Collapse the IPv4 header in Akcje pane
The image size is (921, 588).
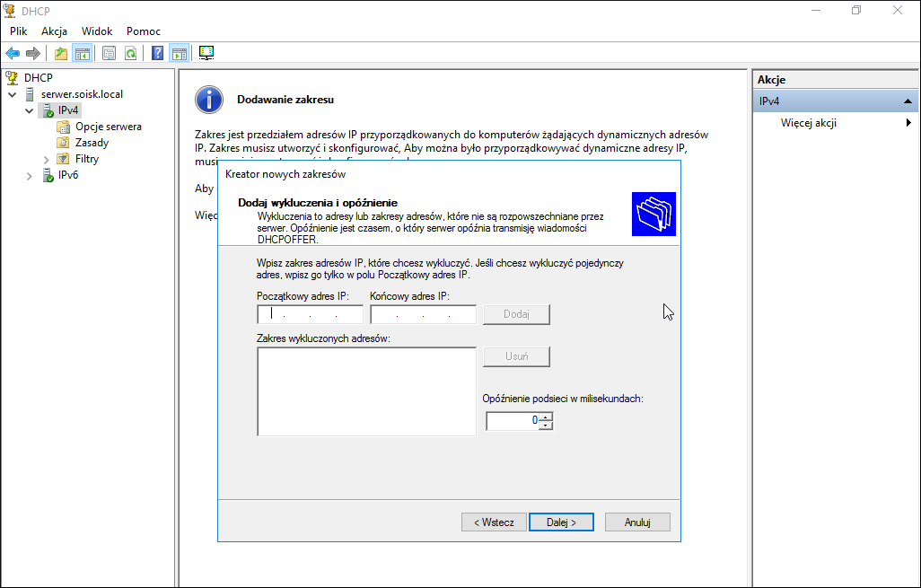pyautogui.click(x=908, y=101)
